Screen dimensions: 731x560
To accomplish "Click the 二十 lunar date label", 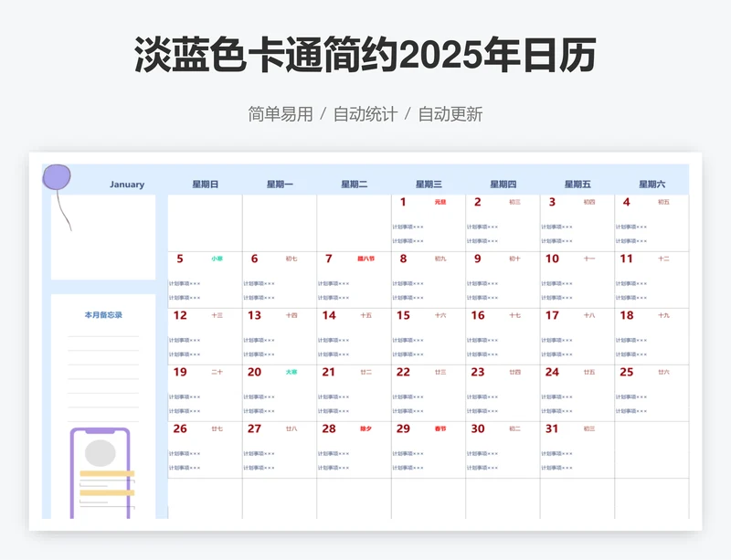I will coord(217,372).
